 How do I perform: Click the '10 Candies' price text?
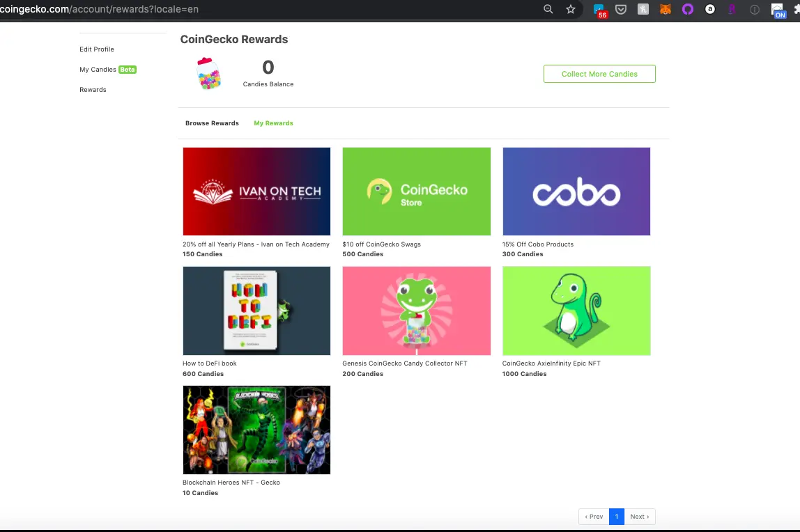click(201, 493)
